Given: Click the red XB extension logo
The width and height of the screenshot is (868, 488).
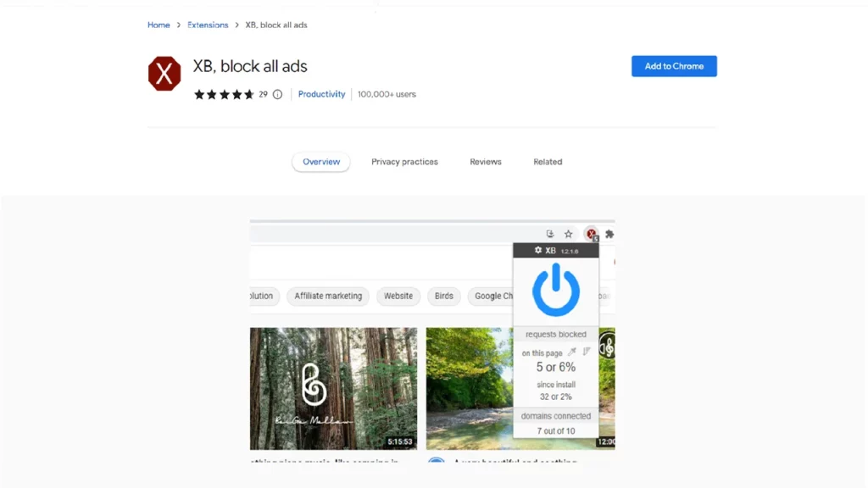Looking at the screenshot, I should coord(164,74).
